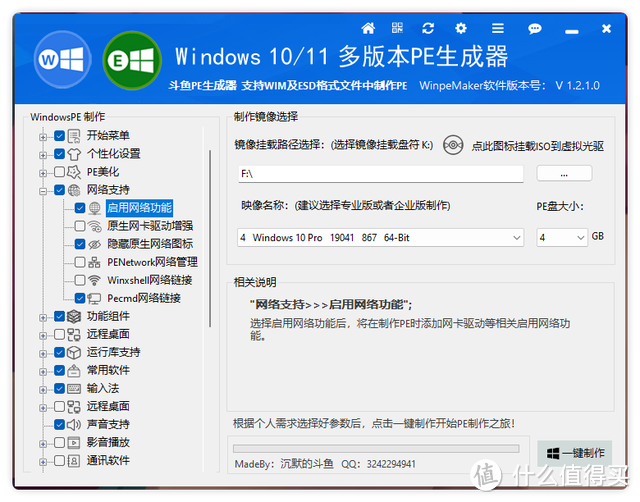Open the PE盘大小 size dropdown
Screen dimensions: 640x502
(x=562, y=238)
